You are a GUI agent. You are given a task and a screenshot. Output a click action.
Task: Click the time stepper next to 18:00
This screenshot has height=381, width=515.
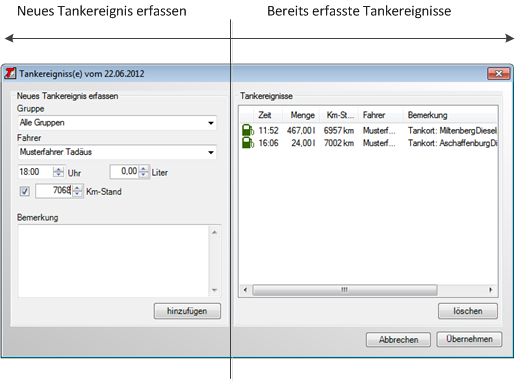click(x=58, y=172)
